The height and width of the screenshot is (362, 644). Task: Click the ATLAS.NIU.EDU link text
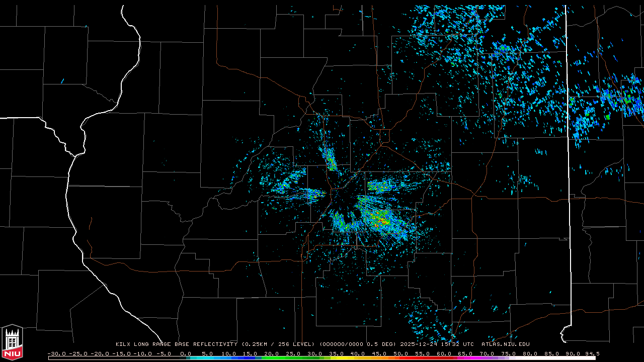pyautogui.click(x=505, y=344)
